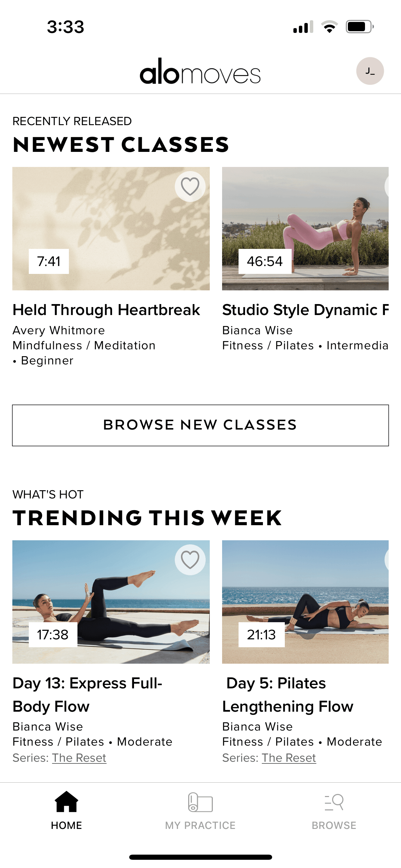401x868 pixels.
Task: Favorite Day 13 Express Full-Body Flow
Action: click(x=190, y=560)
